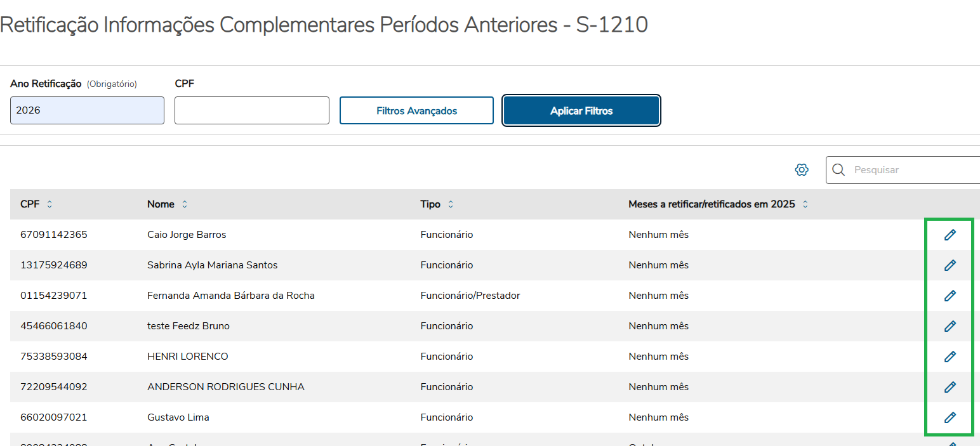Focus the Ano Retificação field
Image resolution: width=980 pixels, height=446 pixels.
[x=87, y=110]
